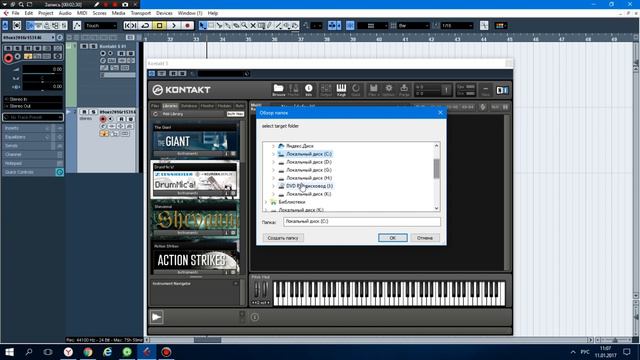The height and width of the screenshot is (360, 640).
Task: Mute the Kontakt 5 01 track
Action: point(85,47)
